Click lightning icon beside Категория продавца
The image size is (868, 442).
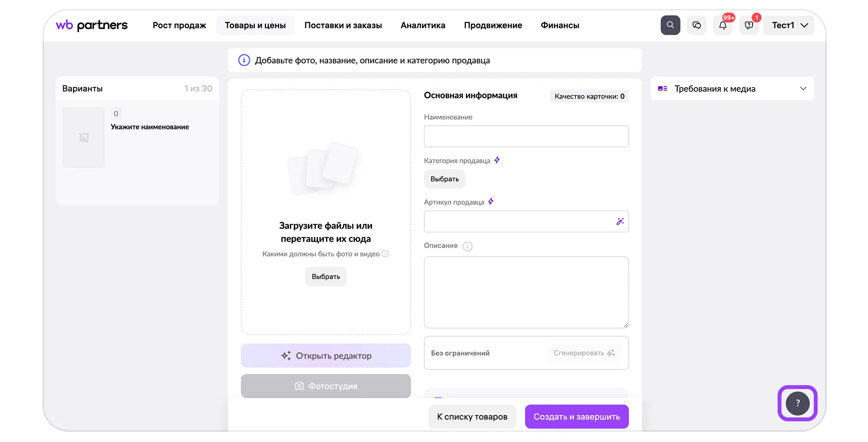(x=497, y=160)
